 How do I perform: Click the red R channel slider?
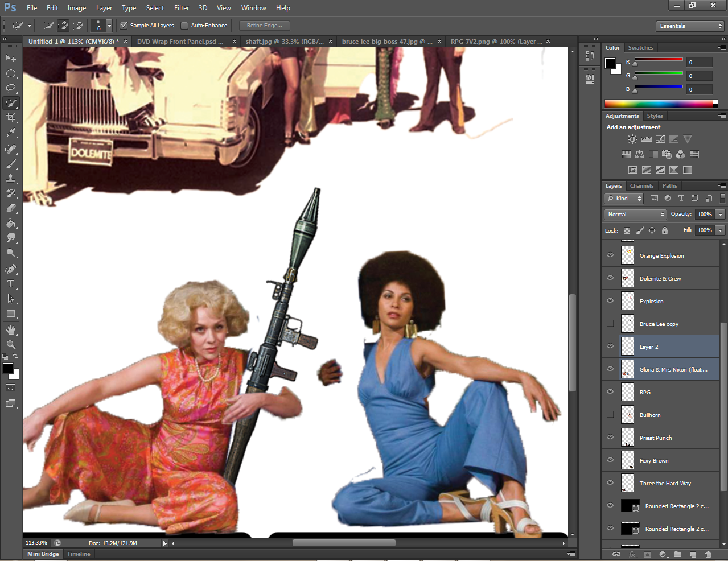pos(659,60)
